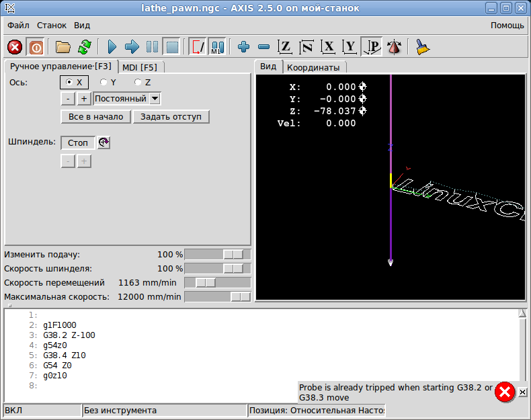This screenshot has width=531, height=420.
Task: Zoom out with the blue minus icon
Action: tap(263, 47)
